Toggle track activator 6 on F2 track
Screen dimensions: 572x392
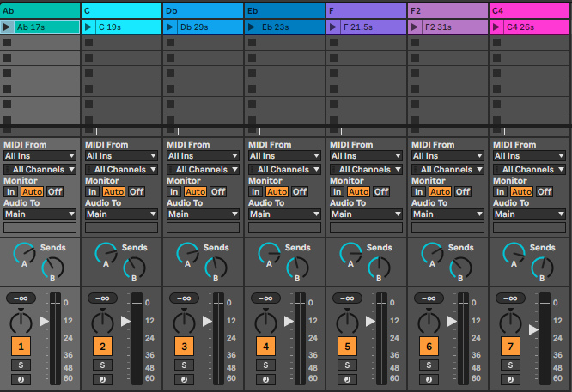pos(429,346)
